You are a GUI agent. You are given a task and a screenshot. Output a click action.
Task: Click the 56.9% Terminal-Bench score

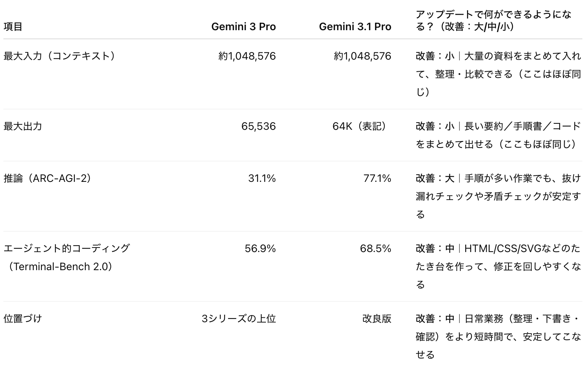pyautogui.click(x=260, y=249)
